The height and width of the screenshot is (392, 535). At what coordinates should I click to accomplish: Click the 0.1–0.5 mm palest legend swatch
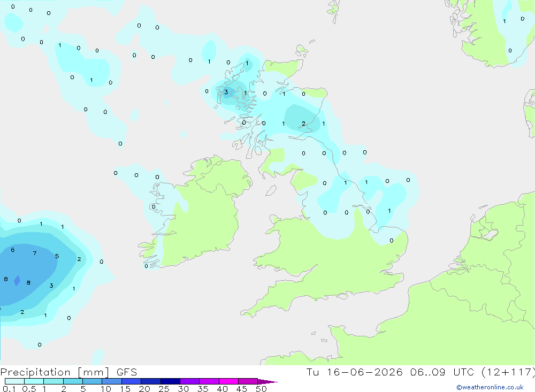tap(14, 381)
